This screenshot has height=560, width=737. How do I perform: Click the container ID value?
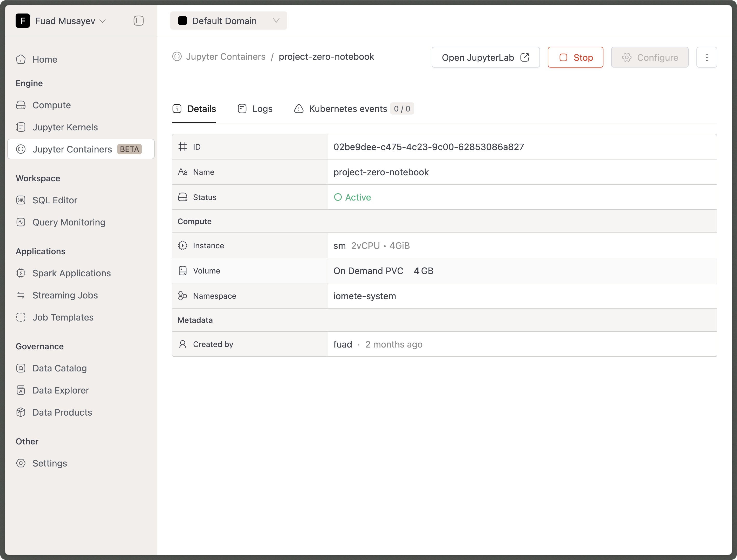[x=429, y=147]
